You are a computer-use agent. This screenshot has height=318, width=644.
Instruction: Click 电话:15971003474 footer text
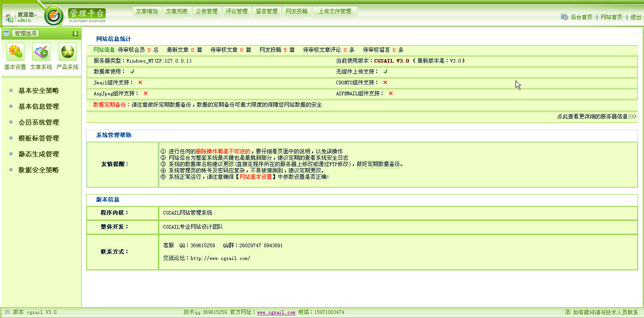coord(321,312)
